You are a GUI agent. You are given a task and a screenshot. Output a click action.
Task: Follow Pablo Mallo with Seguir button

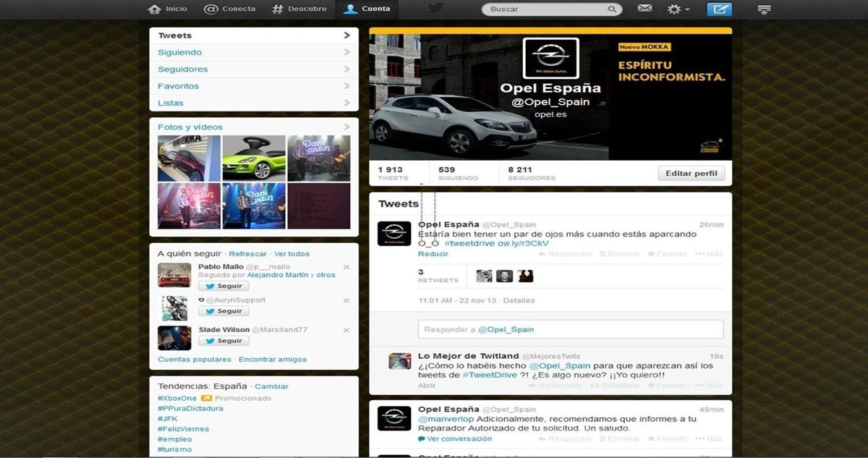224,287
